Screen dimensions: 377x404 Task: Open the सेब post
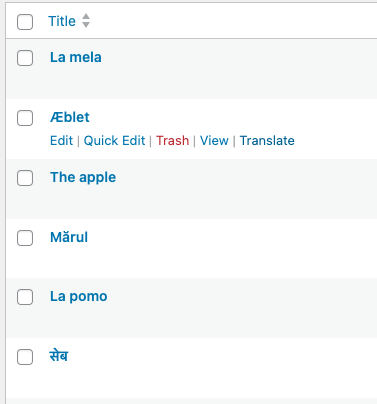tap(59, 356)
